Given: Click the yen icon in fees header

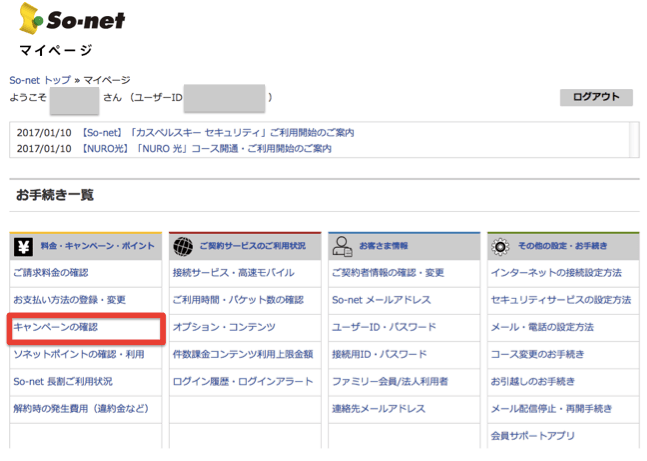Looking at the screenshot, I should point(23,247).
